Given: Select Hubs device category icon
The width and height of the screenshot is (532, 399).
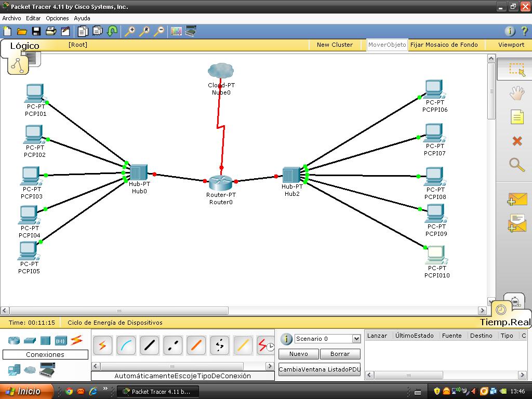Looking at the screenshot, I should tap(45, 340).
